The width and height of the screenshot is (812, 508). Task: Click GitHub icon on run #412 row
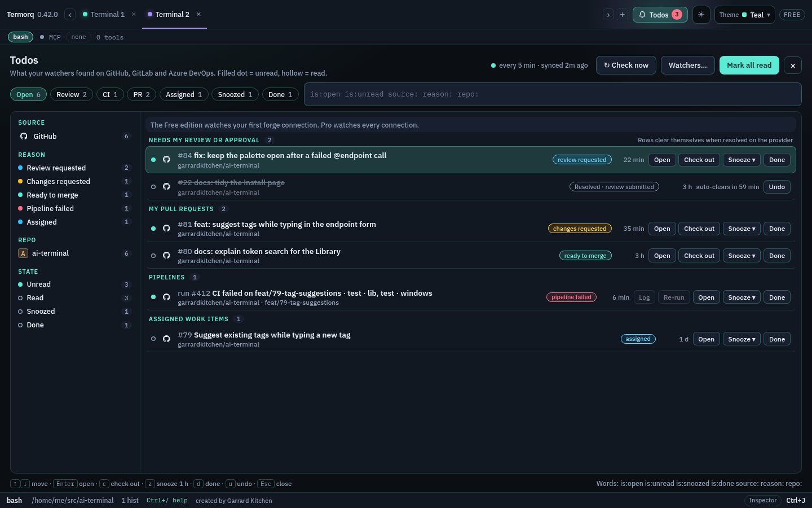166,297
